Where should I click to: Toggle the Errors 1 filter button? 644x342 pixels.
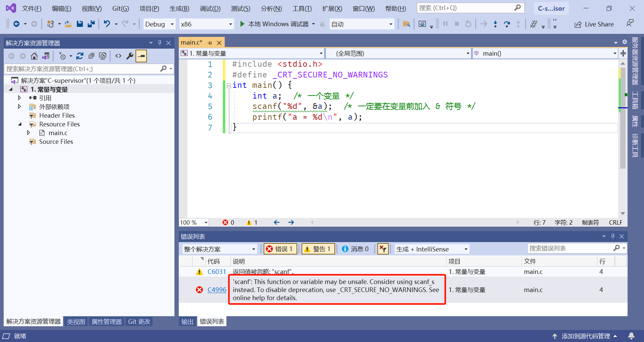(280, 249)
